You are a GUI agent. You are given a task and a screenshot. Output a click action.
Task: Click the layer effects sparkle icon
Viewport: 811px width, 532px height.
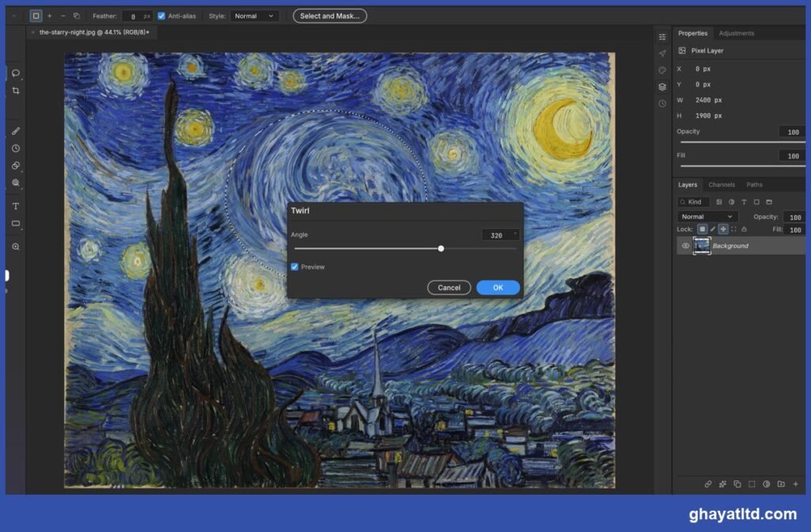tap(722, 484)
